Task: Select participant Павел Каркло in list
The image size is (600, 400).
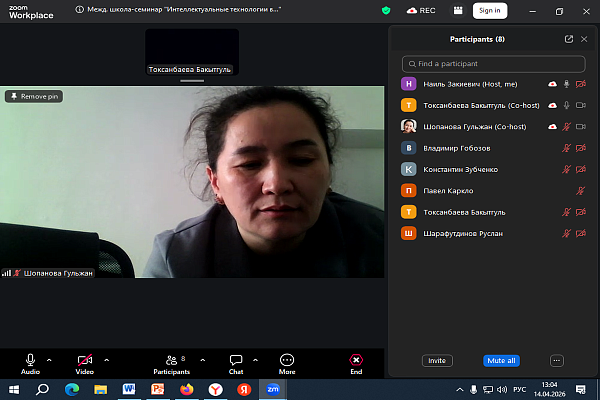Action: pos(449,190)
